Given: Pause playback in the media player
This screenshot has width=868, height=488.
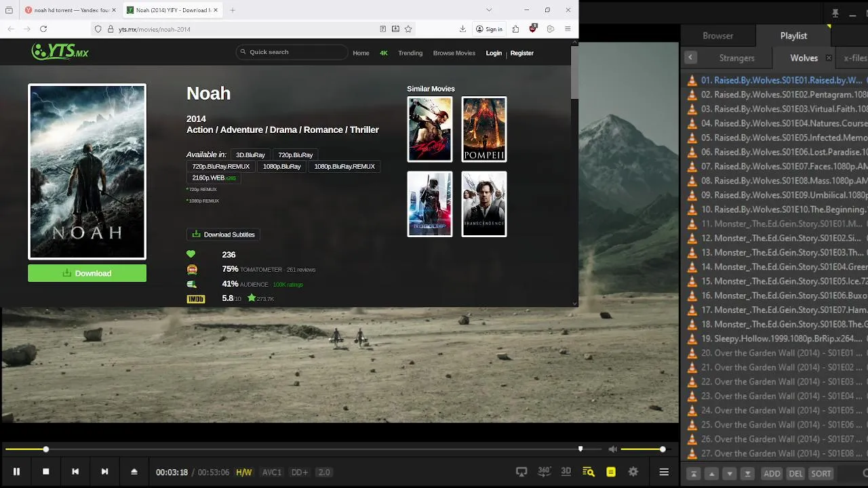Looking at the screenshot, I should pyautogui.click(x=16, y=472).
